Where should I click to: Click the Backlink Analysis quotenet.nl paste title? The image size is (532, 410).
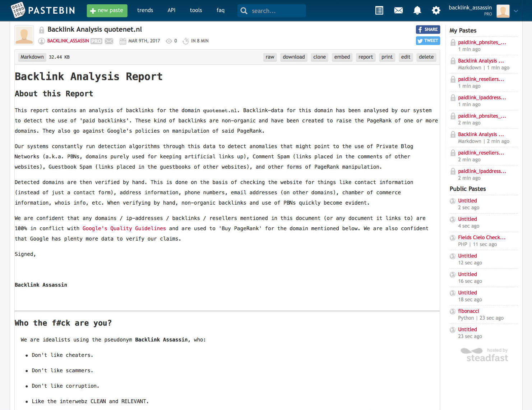pos(95,29)
